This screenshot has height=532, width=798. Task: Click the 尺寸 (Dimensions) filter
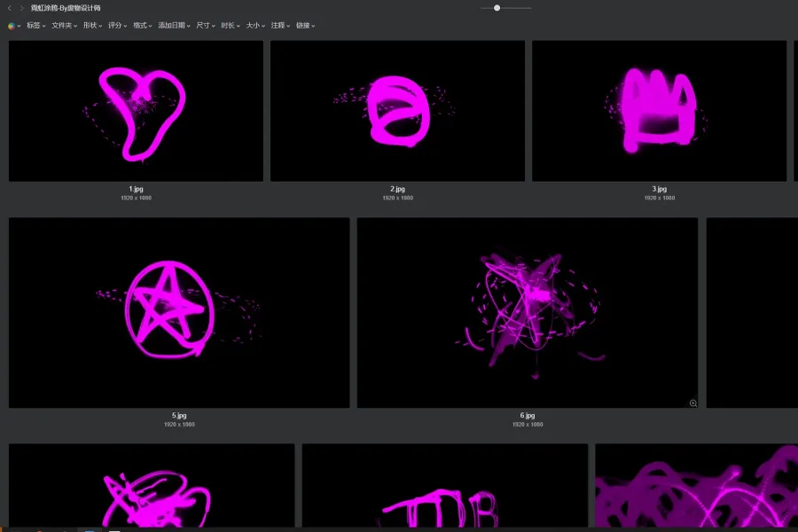coord(205,26)
